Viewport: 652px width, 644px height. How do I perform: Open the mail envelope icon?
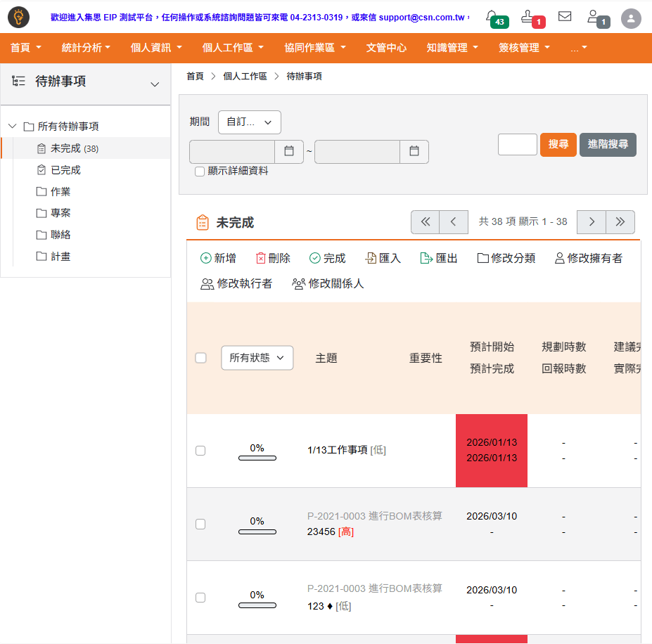click(x=565, y=16)
